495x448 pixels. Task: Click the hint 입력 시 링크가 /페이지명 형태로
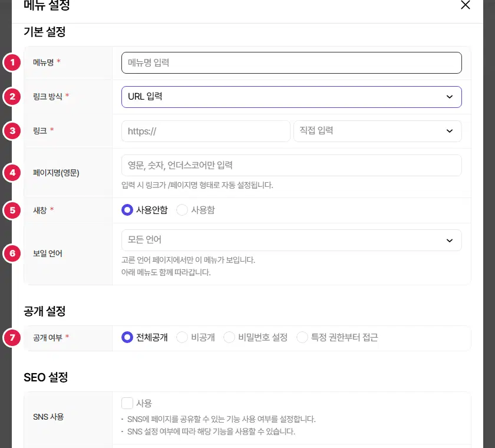[197, 185]
